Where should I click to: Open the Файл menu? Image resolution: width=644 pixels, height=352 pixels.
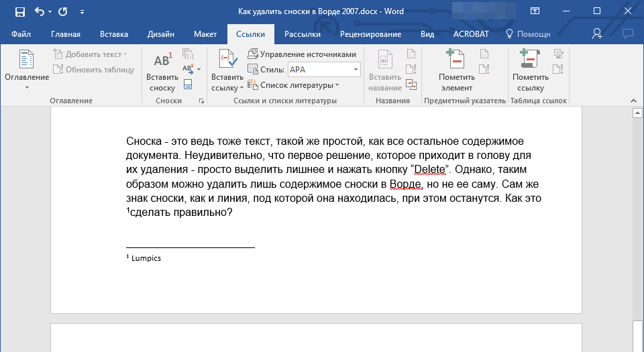[21, 34]
